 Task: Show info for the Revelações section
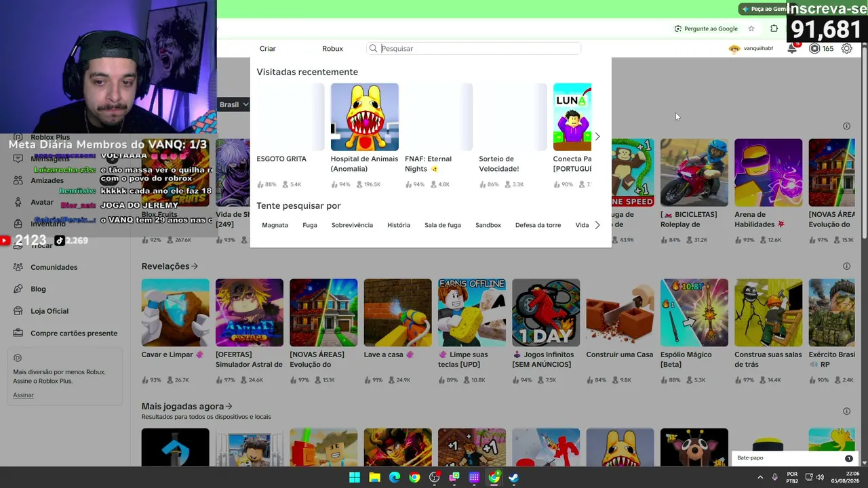pos(846,266)
